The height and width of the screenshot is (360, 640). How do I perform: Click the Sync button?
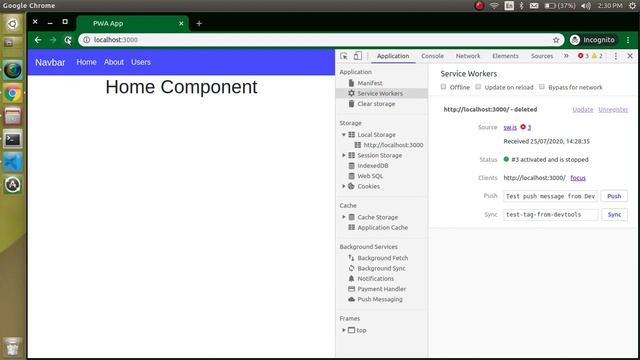pos(614,215)
